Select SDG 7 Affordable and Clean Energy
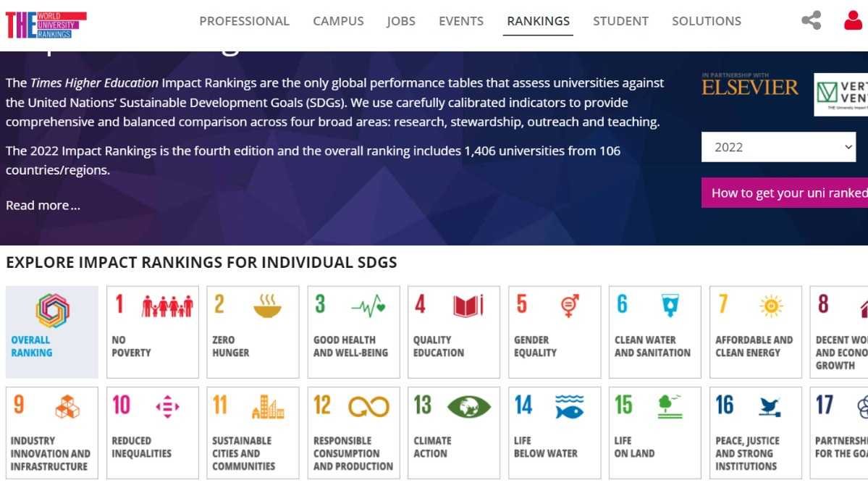This screenshot has height=488, width=868. (x=755, y=332)
